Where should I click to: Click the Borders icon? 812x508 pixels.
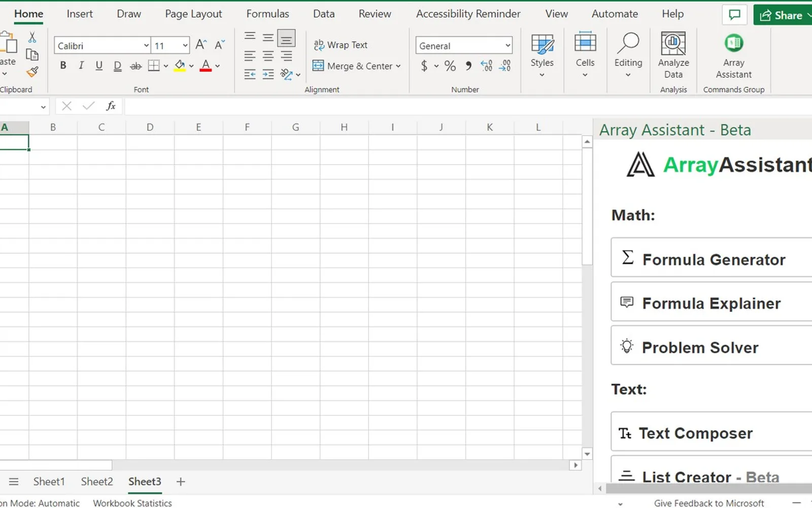[x=154, y=66]
